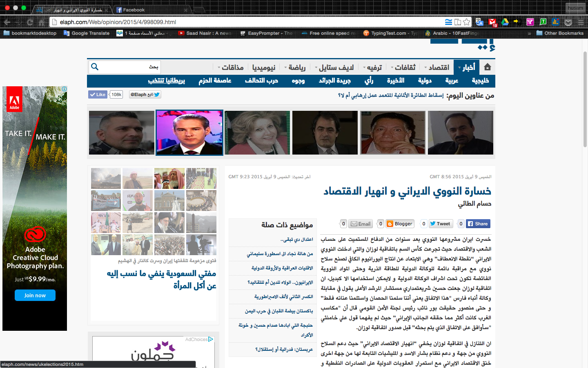This screenshot has height=368, width=588.
Task: Switch to the Facebook tab
Action: click(151, 10)
